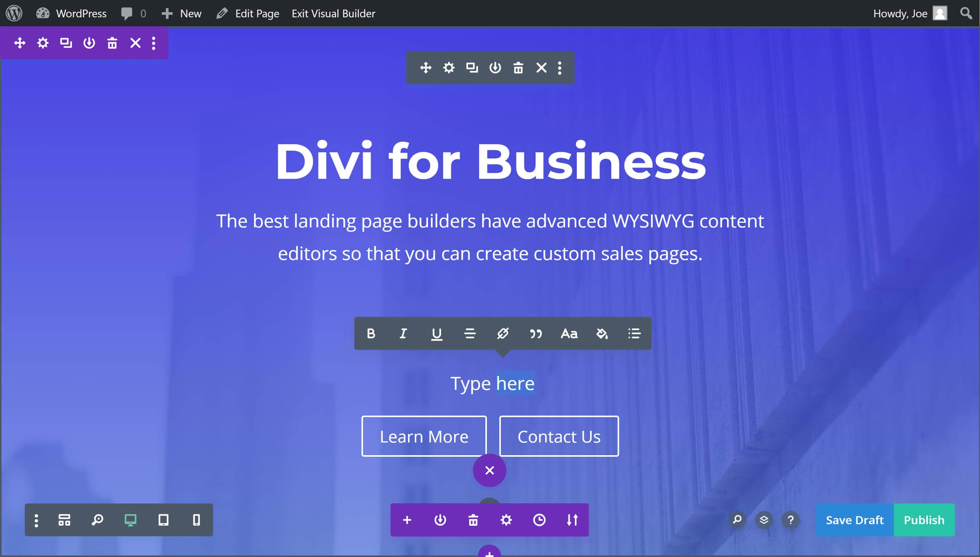The image size is (980, 557).
Task: Toggle section power off button
Action: 88,42
